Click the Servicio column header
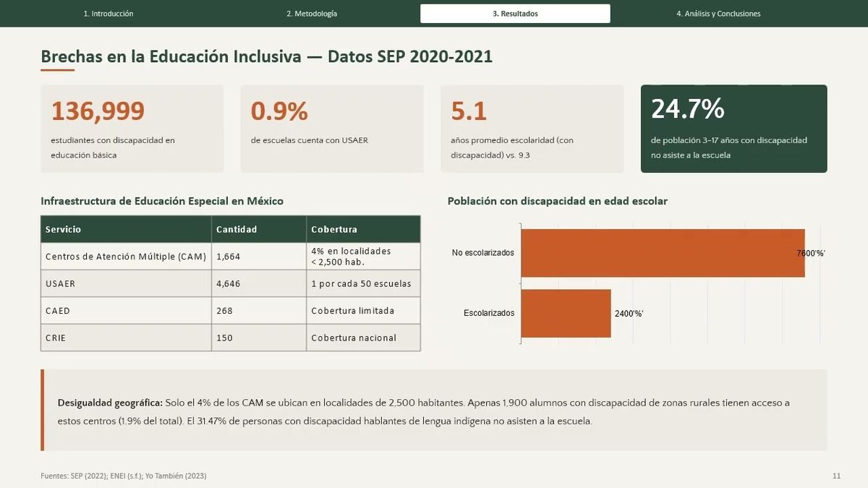The width and height of the screenshot is (868, 488). tap(126, 229)
